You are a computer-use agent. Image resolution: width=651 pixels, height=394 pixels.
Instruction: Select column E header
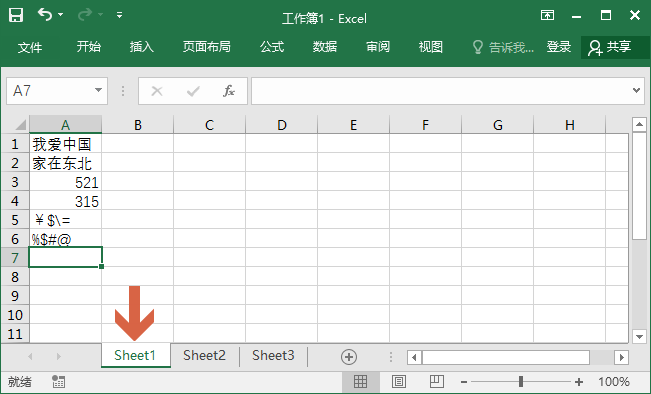353,125
